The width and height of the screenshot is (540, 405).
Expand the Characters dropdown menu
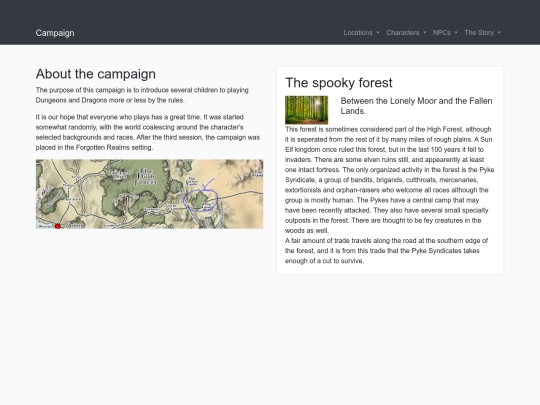tap(406, 33)
